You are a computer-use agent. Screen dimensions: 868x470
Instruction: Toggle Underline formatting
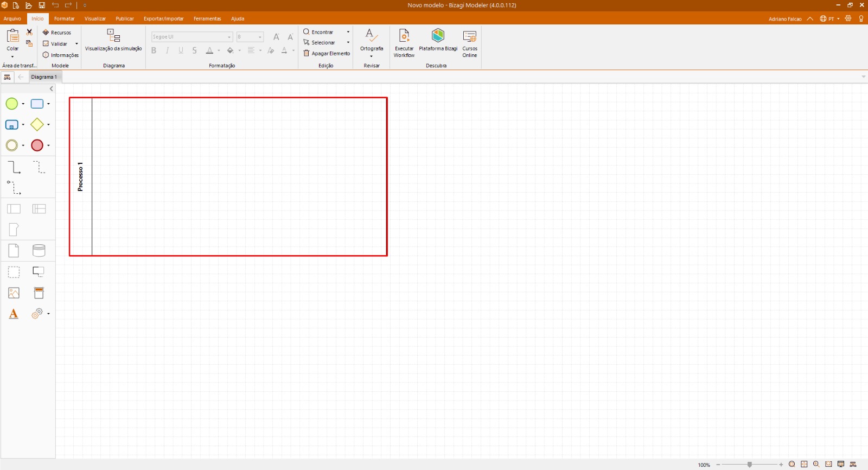[x=181, y=50]
